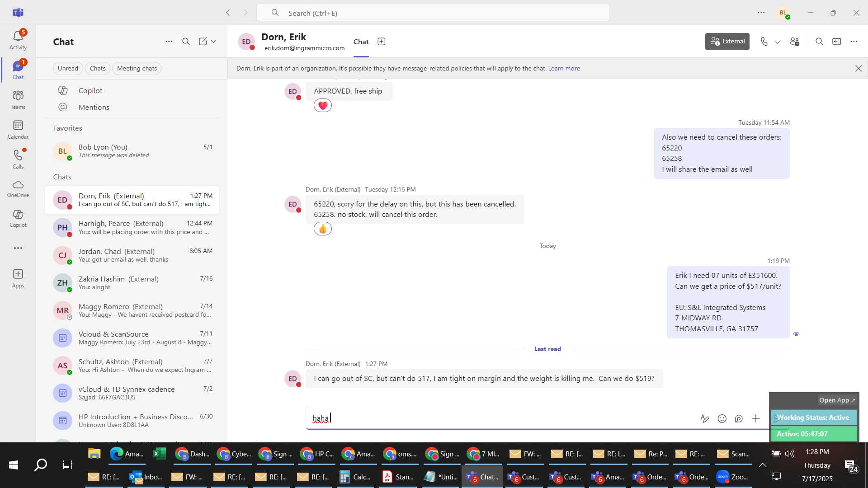
Task: Open Jordan, Chad chat
Action: point(132,255)
